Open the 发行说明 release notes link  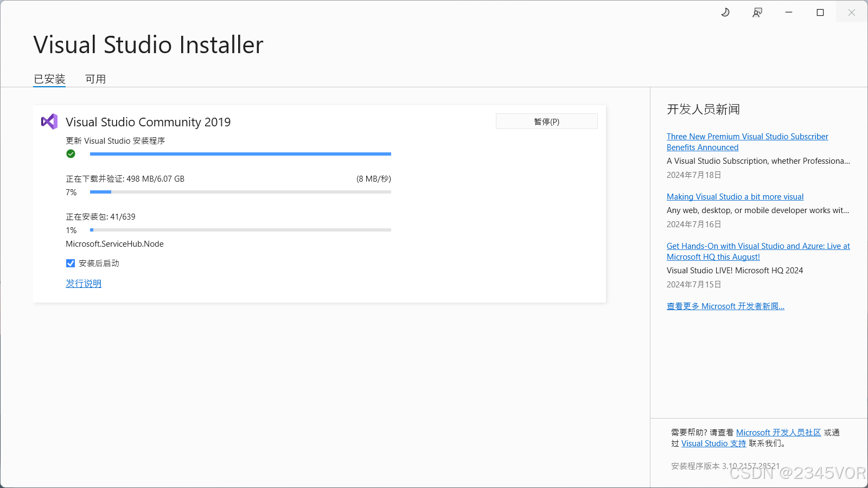click(84, 284)
